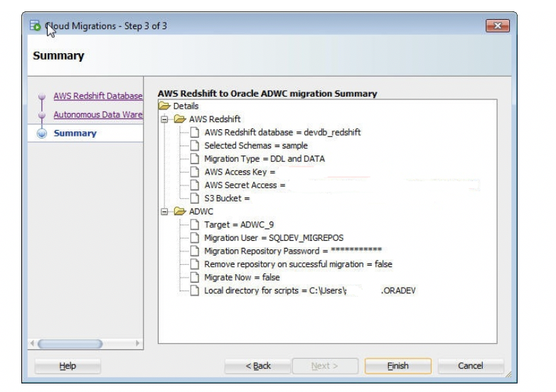Screen dimensions: 556x392
Task: Select the 'S3 Bucket =' row
Action: [x=227, y=198]
